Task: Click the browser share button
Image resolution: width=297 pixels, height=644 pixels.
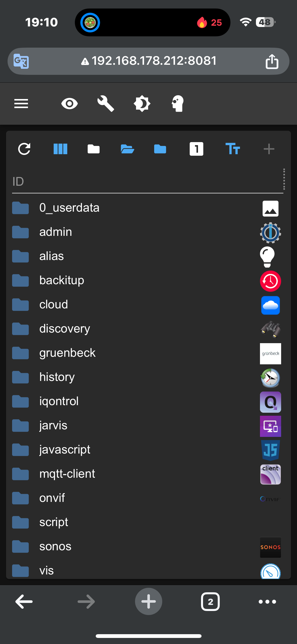Action: coord(272,61)
